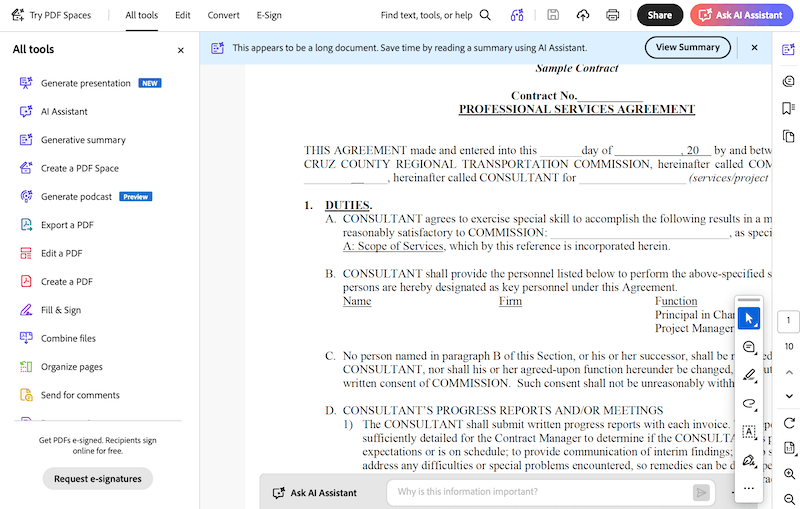Screen dimensions: 800x509
Task: Select Export a PDF tool
Action: [57, 225]
